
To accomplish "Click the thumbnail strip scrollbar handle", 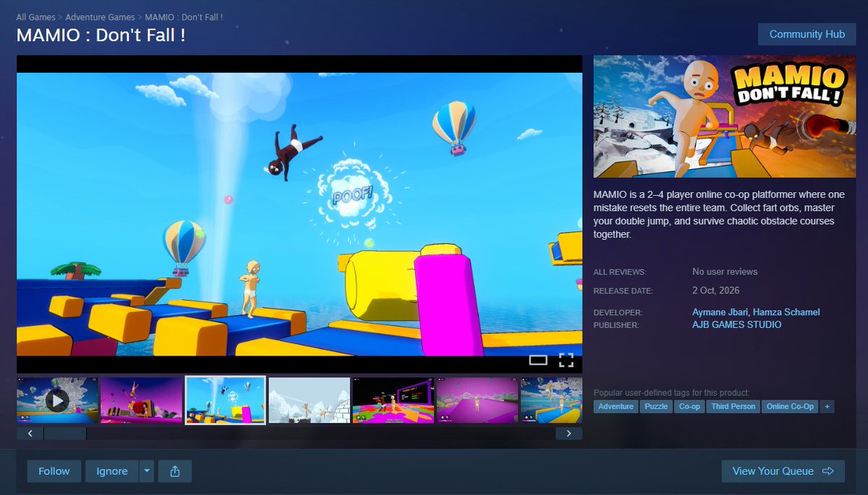I will (65, 434).
